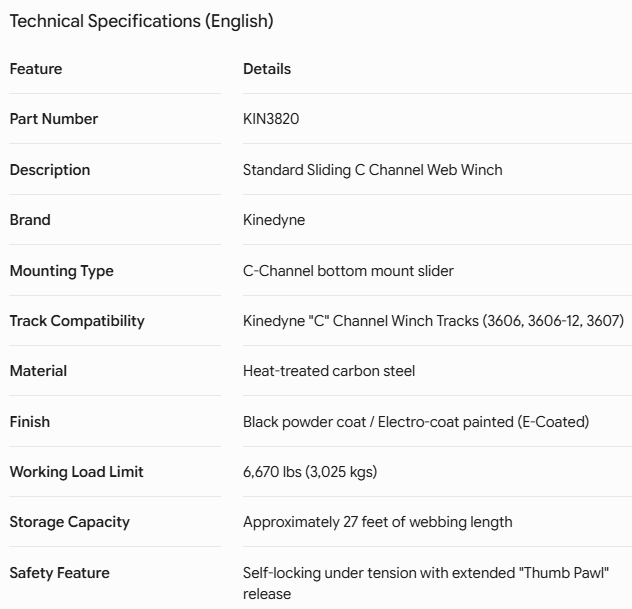
Task: Click the Brand row label
Action: [x=30, y=220]
